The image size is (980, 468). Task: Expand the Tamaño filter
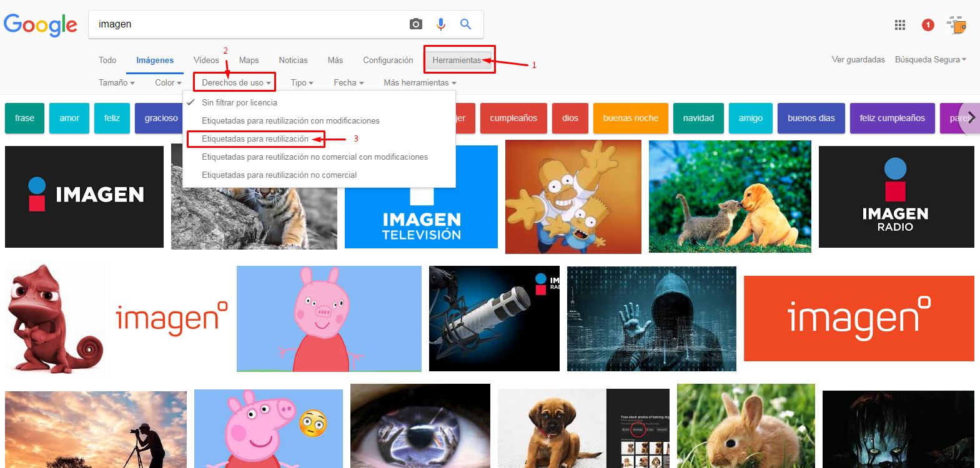[117, 82]
